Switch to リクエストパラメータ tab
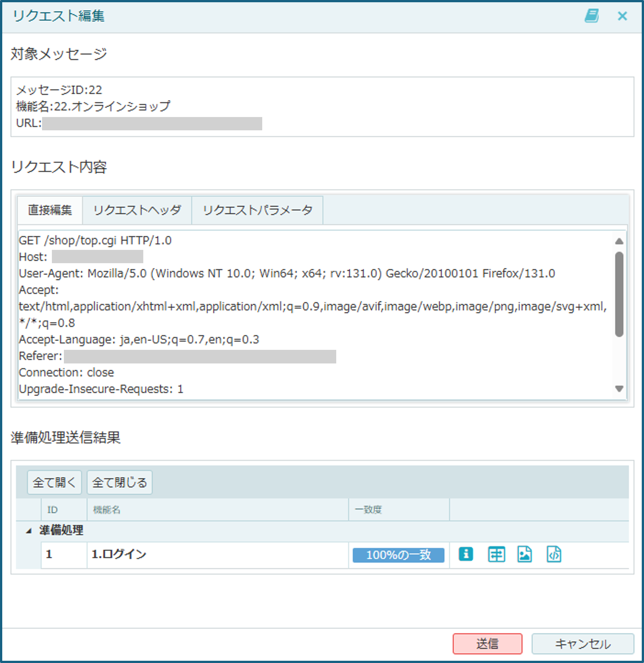This screenshot has width=644, height=663. pyautogui.click(x=257, y=210)
